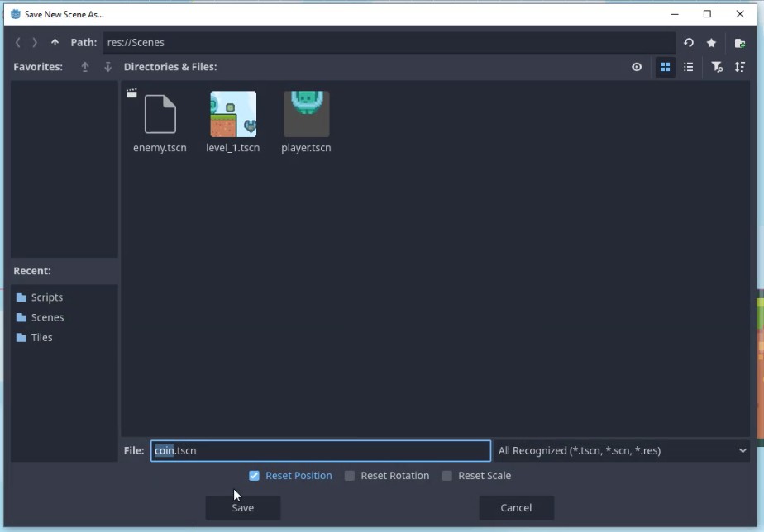Screen dimensions: 764x532
Task: Click the Godot icon in title bar
Action: click(x=16, y=14)
